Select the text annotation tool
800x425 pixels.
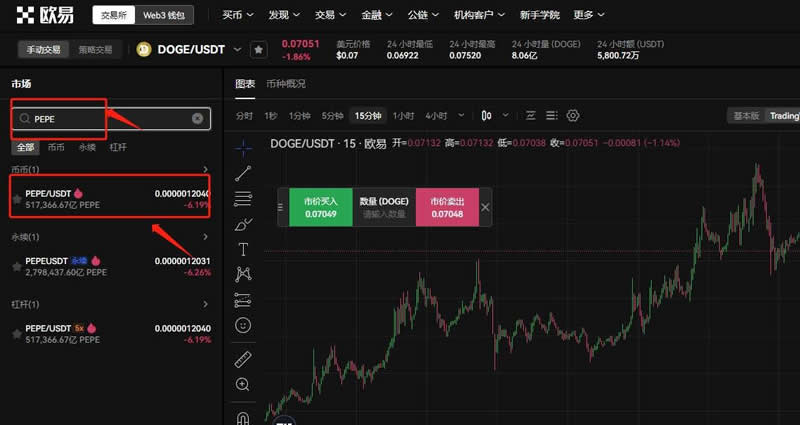[x=243, y=249]
